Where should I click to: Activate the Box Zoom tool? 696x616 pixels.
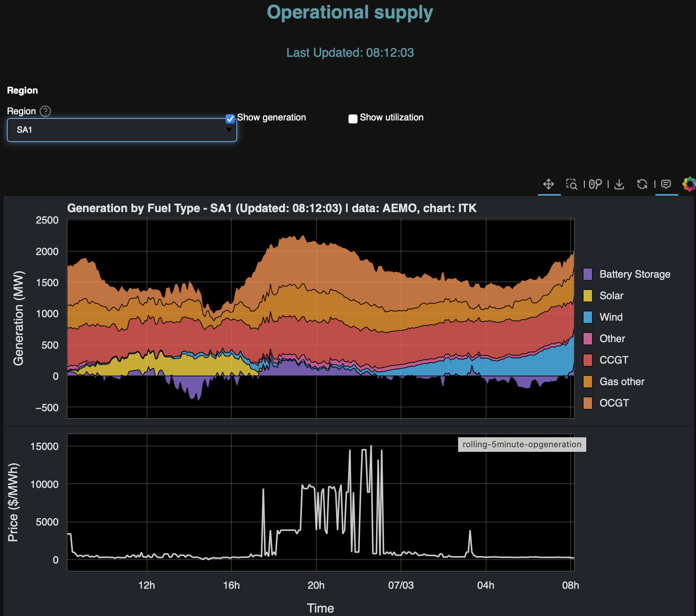[572, 184]
